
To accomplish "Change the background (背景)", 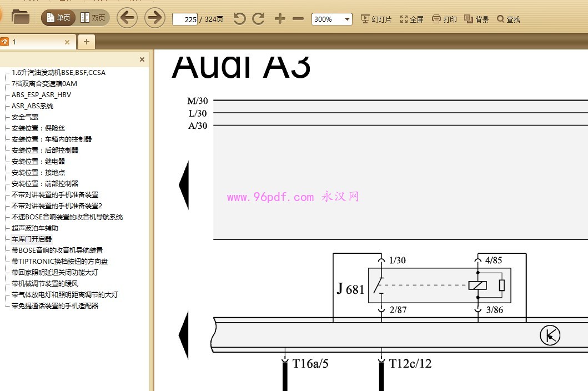I will 476,19.
